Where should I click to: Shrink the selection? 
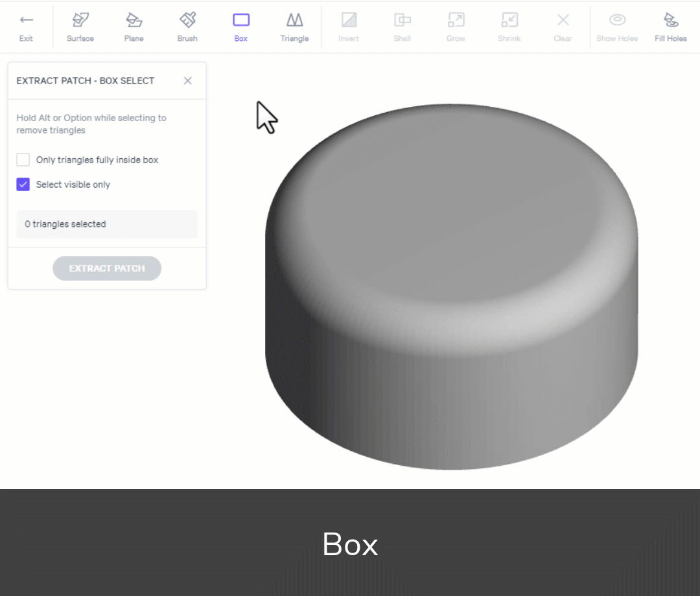click(x=509, y=28)
